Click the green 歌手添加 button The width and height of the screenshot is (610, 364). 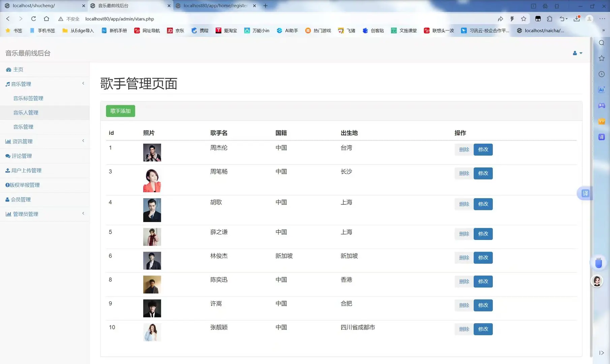[x=120, y=111]
